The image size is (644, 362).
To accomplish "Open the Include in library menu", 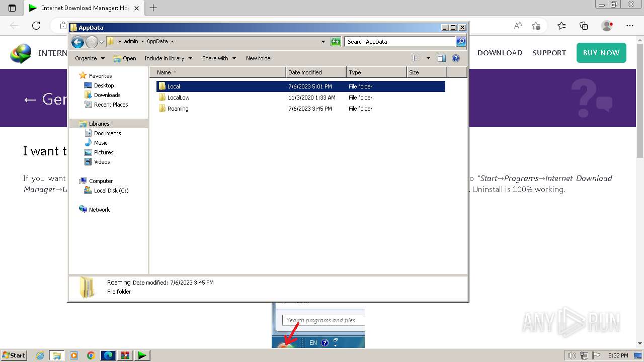I will [168, 58].
